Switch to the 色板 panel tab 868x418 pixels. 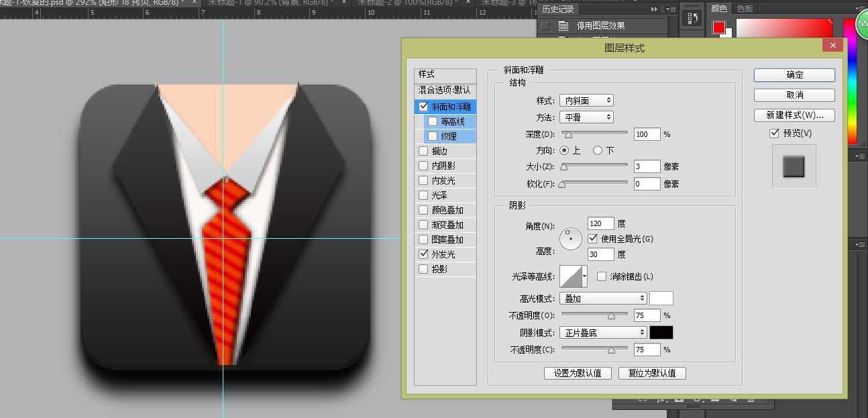coord(745,9)
